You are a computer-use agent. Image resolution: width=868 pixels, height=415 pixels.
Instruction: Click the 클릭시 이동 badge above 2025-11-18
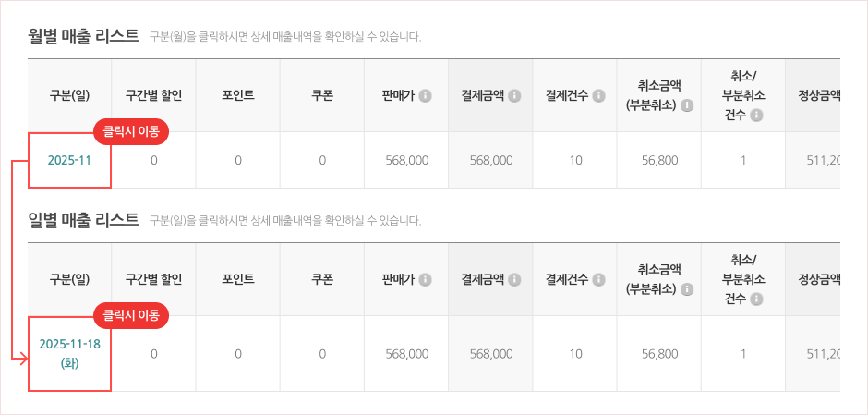131,315
